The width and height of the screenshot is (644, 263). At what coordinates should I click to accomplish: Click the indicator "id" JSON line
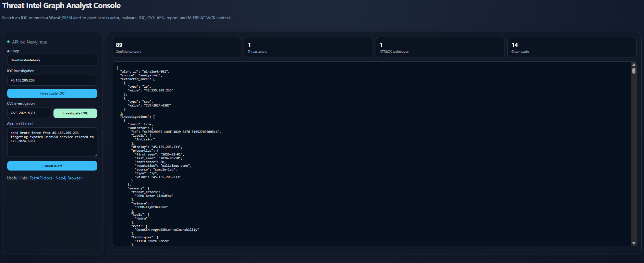176,132
